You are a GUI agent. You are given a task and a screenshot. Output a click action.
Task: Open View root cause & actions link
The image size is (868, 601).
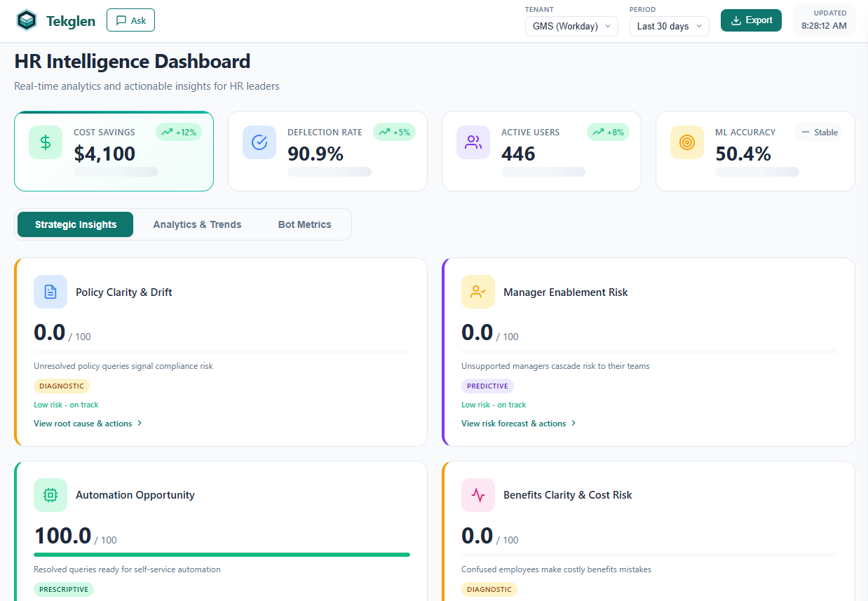click(x=83, y=423)
